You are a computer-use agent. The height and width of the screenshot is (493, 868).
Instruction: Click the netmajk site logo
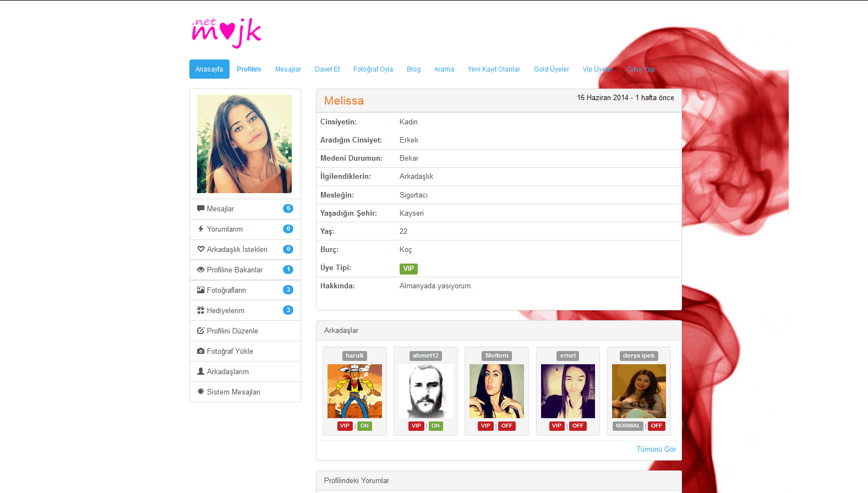tap(226, 32)
